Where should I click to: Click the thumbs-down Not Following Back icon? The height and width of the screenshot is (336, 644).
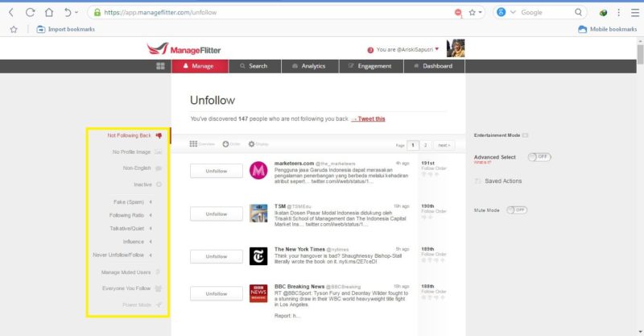[159, 135]
